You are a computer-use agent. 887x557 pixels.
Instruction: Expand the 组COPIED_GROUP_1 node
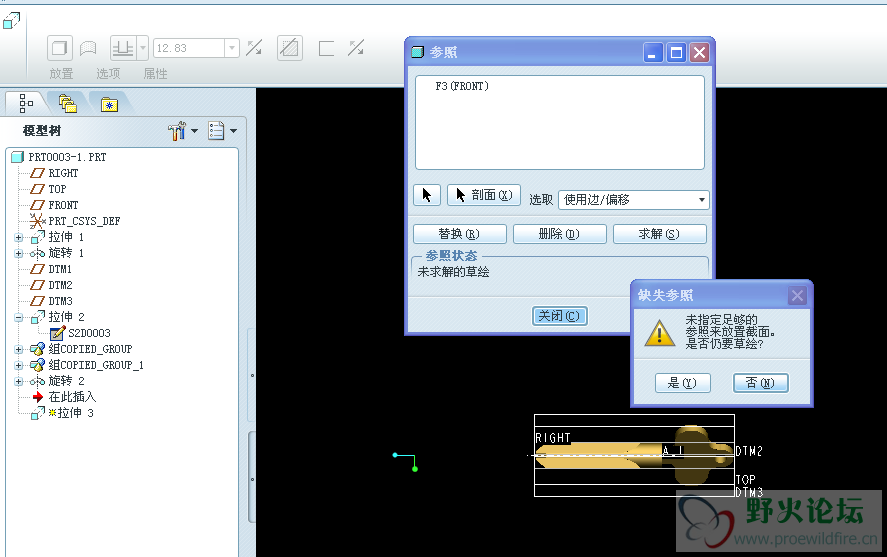pos(19,365)
